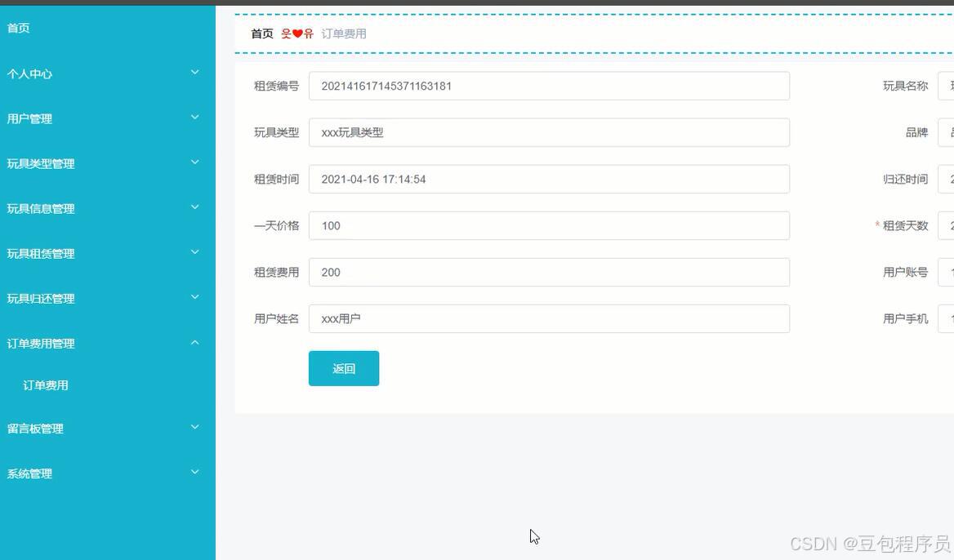Click the 用户姓名 field showing xxx用户
The height and width of the screenshot is (560, 954).
549,318
